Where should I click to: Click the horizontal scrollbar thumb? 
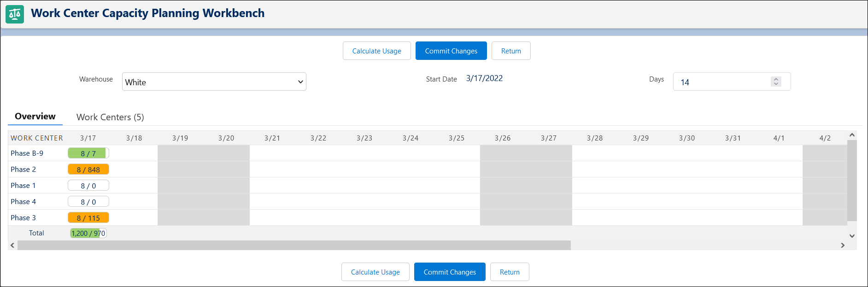pos(294,245)
